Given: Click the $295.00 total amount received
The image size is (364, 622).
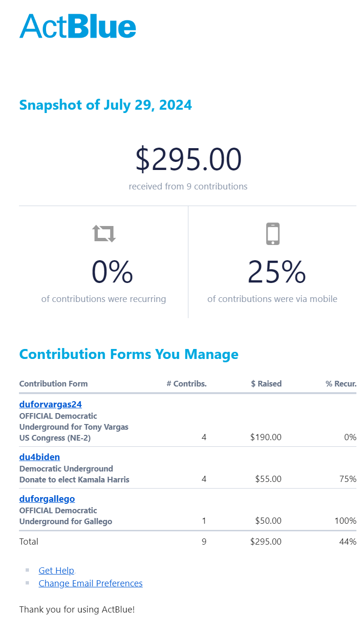Looking at the screenshot, I should pos(188,160).
